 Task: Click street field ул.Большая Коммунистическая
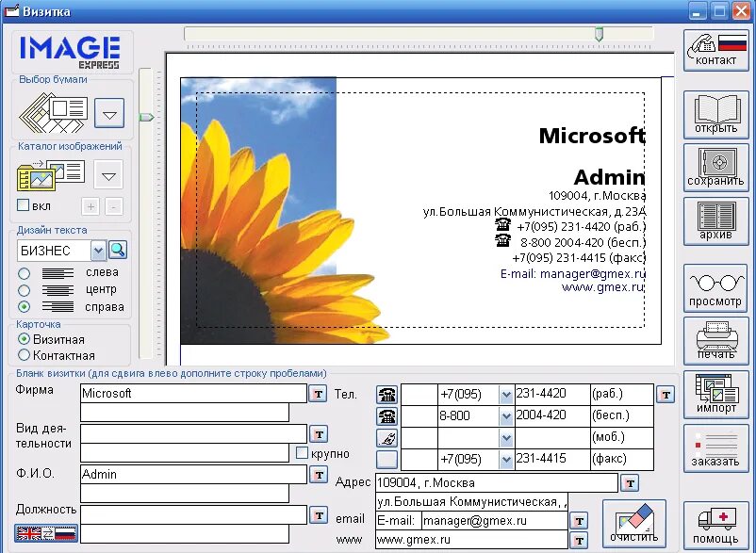pyautogui.click(x=471, y=502)
